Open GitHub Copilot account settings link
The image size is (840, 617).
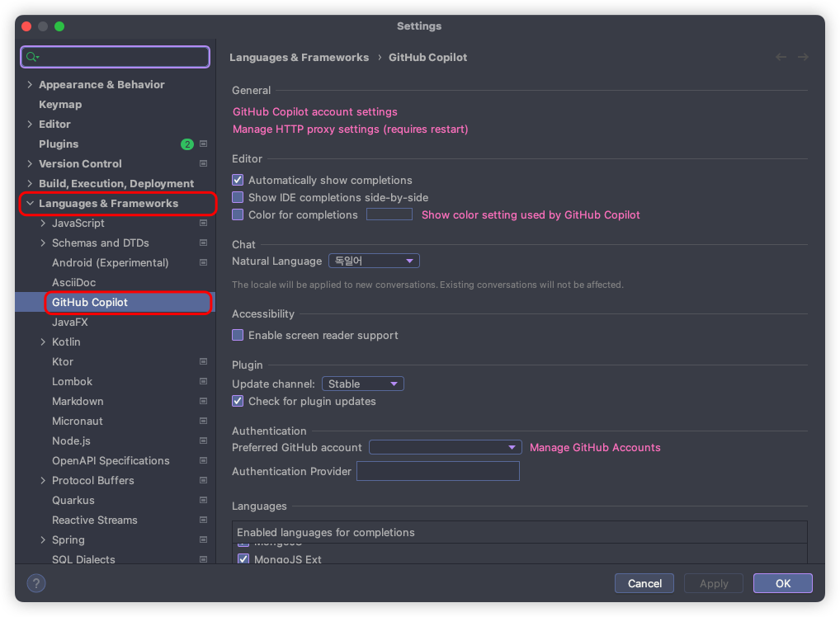(x=315, y=111)
